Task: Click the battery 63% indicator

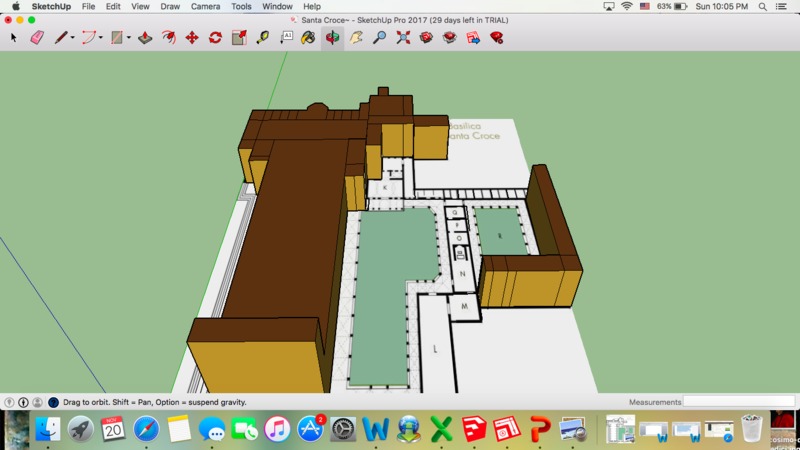Action: coord(671,7)
